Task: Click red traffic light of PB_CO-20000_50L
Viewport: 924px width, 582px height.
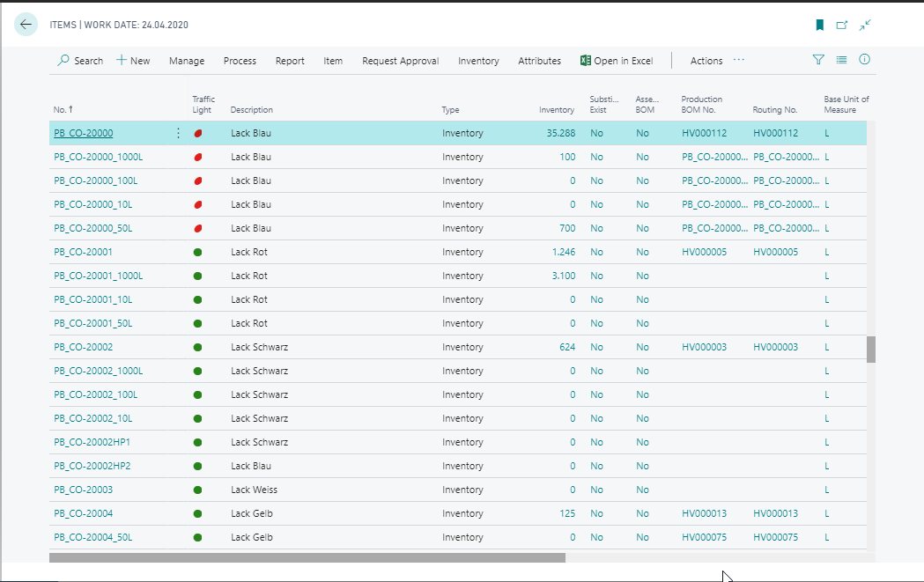Action: (198, 229)
